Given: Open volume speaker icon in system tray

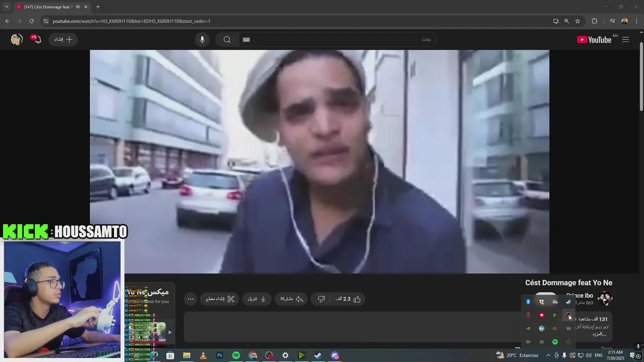Looking at the screenshot, I should click(x=589, y=355).
